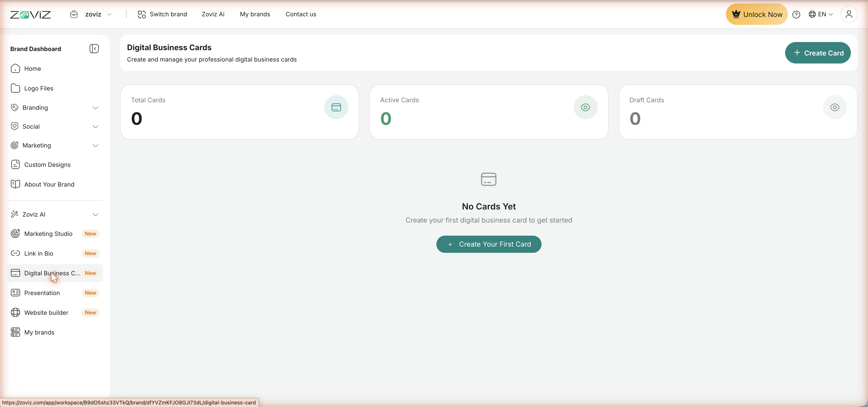
Task: Click the Digital Business Cards page title
Action: 169,47
